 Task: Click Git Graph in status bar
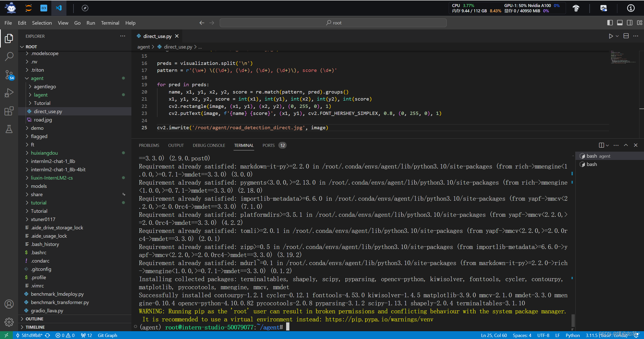pyautogui.click(x=107, y=335)
